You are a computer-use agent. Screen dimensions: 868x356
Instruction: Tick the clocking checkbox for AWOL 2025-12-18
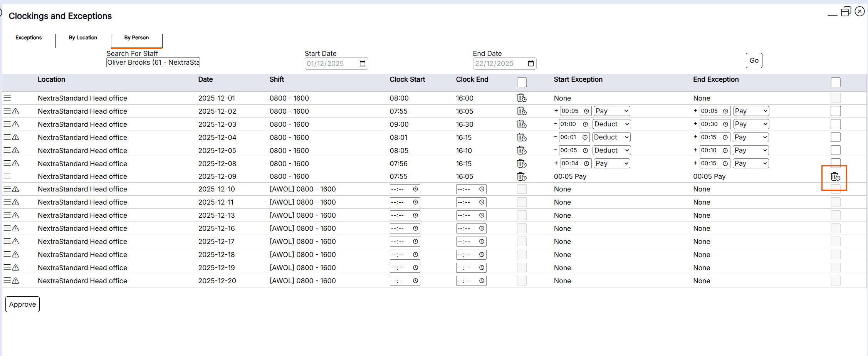(522, 255)
